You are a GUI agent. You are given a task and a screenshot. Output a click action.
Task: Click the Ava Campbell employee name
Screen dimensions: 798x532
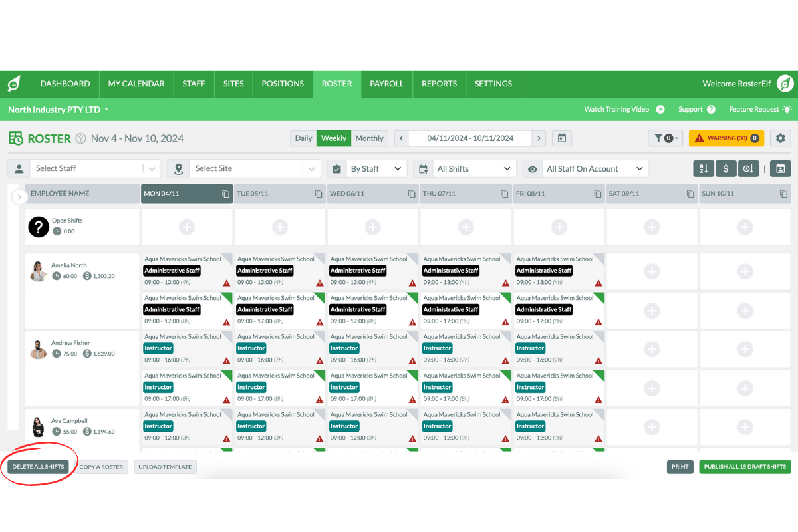click(69, 421)
